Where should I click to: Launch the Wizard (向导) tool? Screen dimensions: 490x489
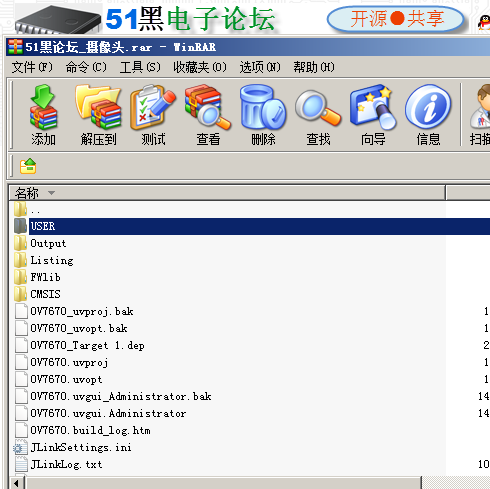373,114
